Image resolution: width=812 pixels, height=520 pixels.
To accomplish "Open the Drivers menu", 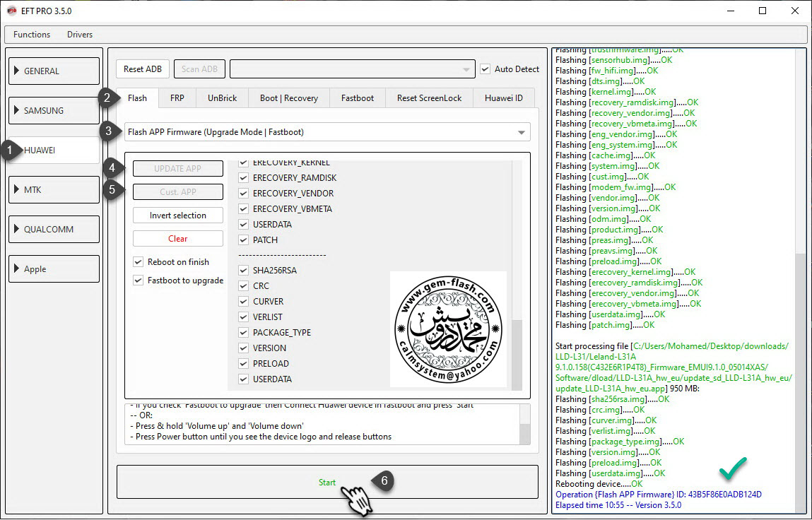I will [x=80, y=34].
